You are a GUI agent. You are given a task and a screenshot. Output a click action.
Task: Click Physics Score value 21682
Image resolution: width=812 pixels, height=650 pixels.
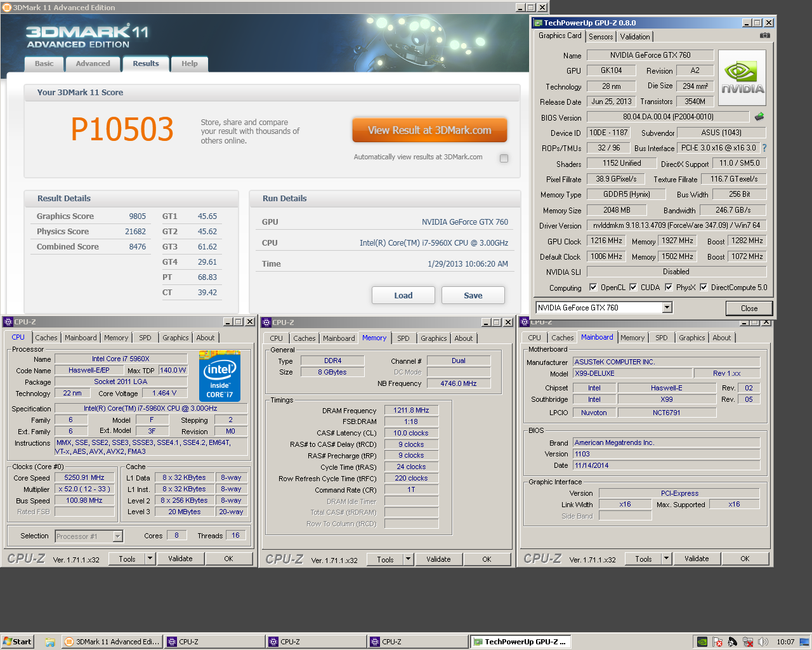(x=135, y=232)
